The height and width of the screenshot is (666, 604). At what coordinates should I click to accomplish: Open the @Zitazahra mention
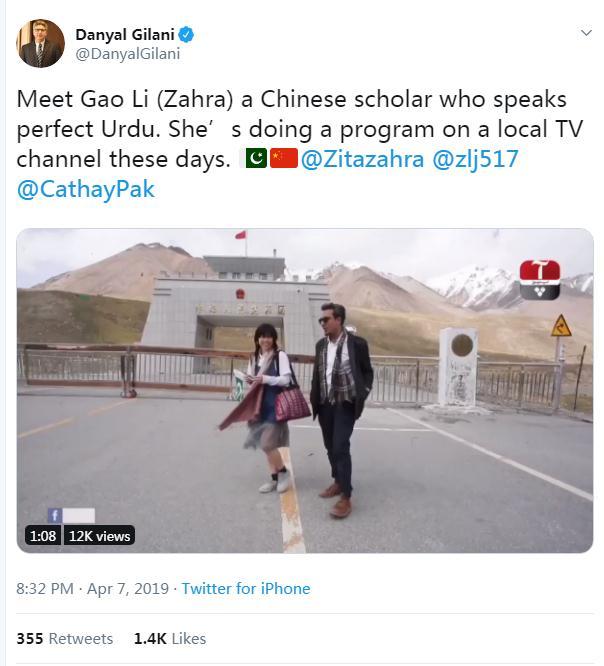(362, 159)
